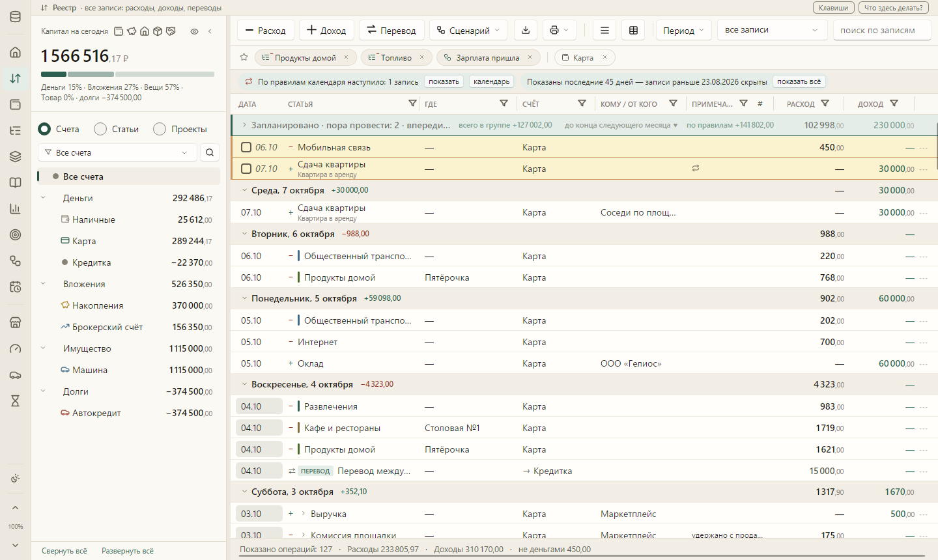Image resolution: width=938 pixels, height=560 pixels.
Task: Click the search magnifier beside accounts filter
Action: pyautogui.click(x=210, y=152)
